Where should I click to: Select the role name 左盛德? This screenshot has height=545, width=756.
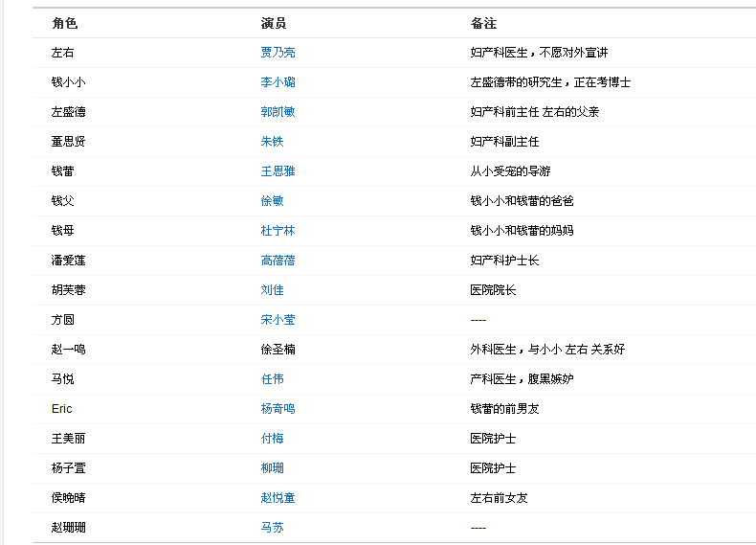(69, 112)
